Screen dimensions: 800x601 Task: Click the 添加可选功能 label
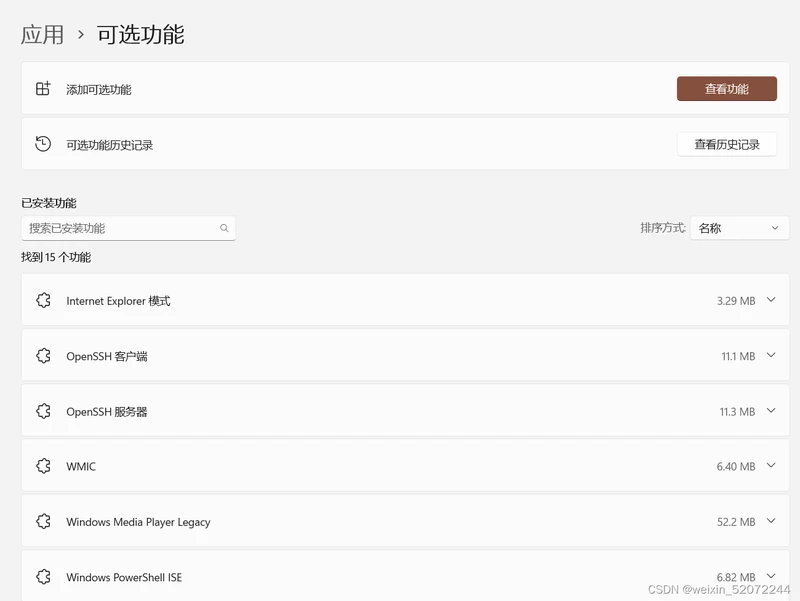point(99,90)
